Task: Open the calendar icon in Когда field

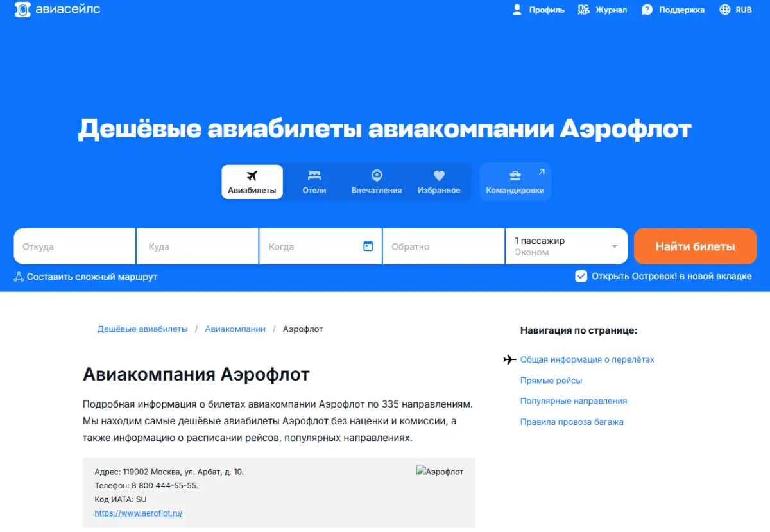Action: [368, 246]
